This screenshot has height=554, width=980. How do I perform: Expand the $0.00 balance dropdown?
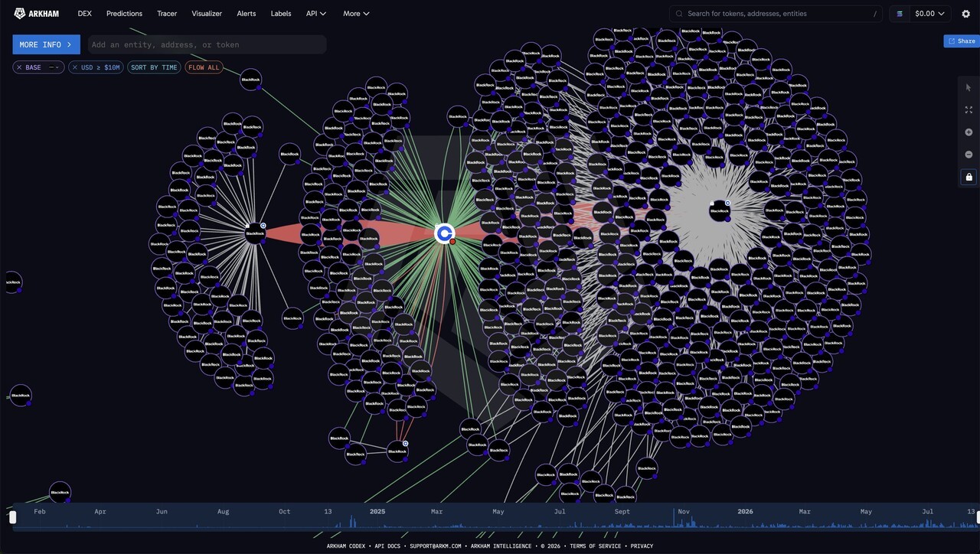click(x=929, y=13)
